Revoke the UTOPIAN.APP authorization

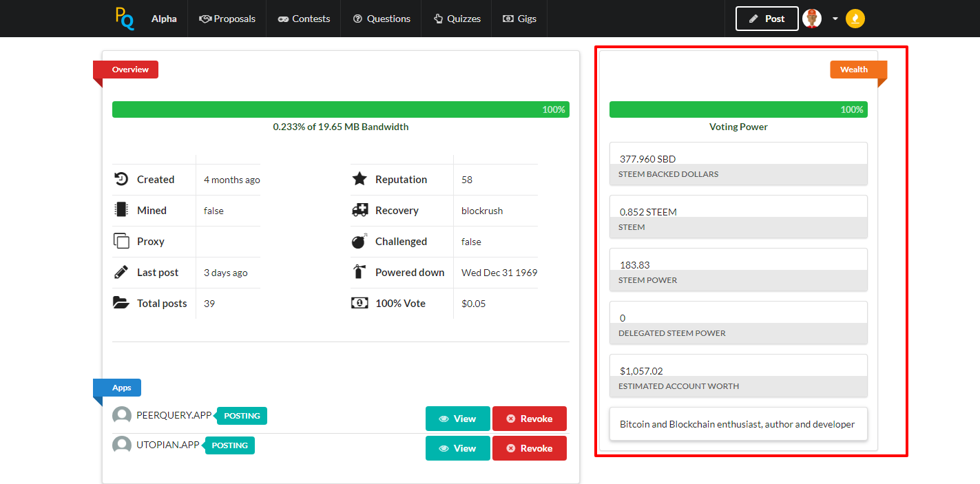tap(530, 448)
